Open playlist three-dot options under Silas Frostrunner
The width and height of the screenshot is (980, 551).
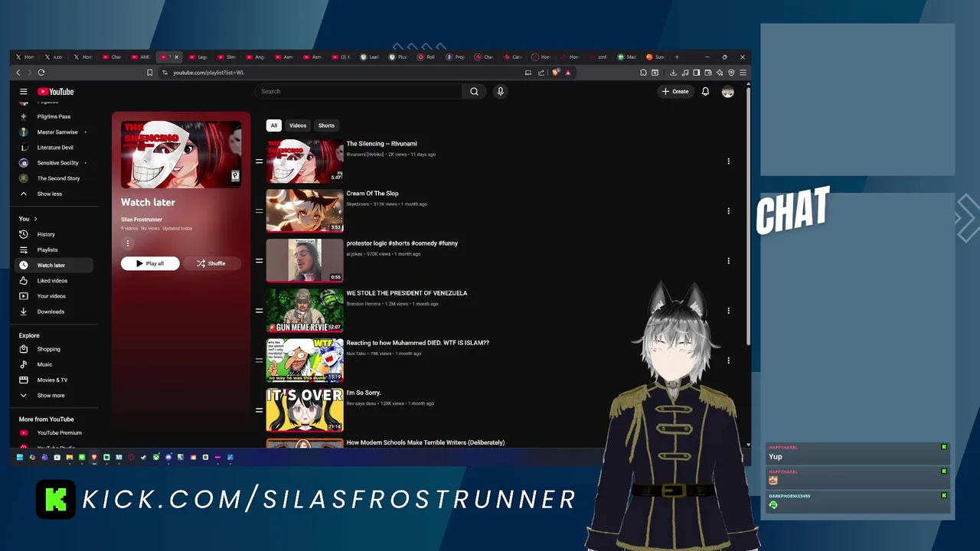coord(128,243)
